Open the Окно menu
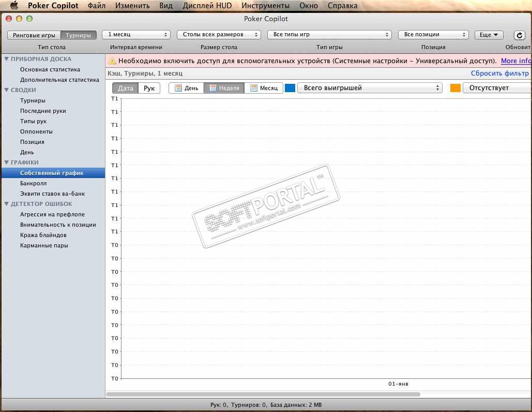Viewport: 532px width, 412px height. coord(309,6)
